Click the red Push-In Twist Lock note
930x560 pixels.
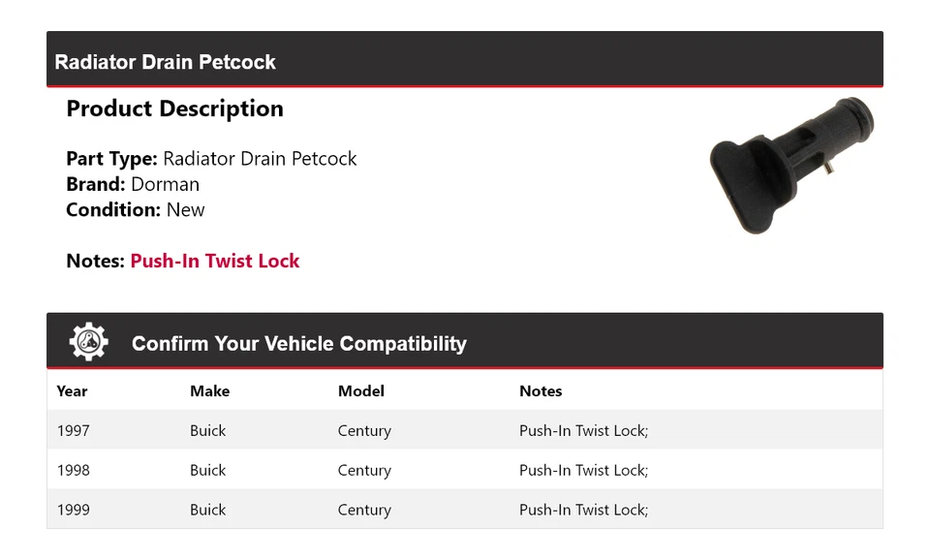tap(214, 261)
